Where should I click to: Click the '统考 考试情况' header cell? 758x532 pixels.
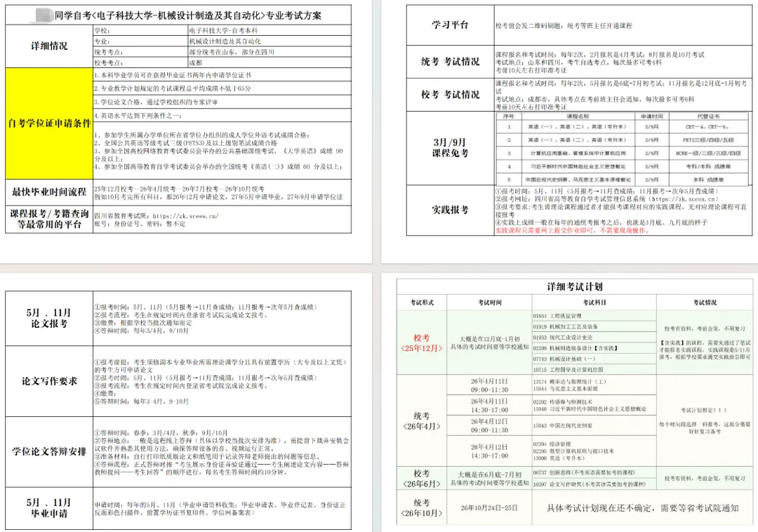450,62
